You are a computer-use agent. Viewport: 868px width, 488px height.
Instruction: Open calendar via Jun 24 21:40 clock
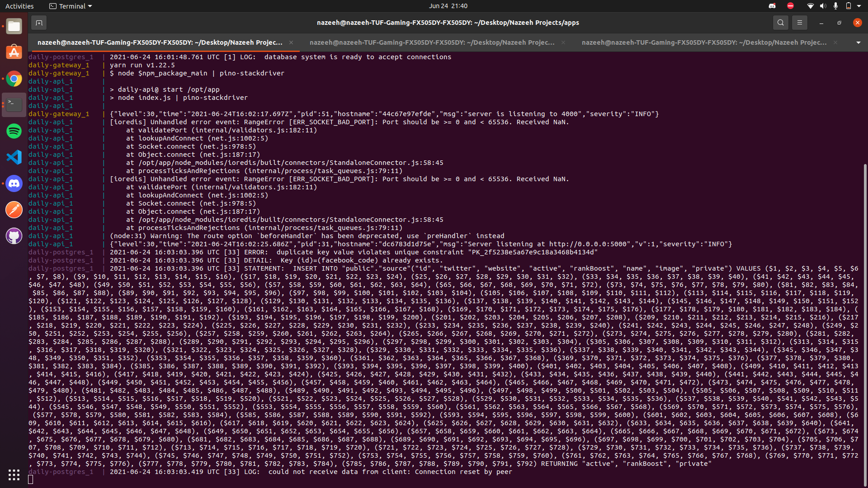point(448,6)
